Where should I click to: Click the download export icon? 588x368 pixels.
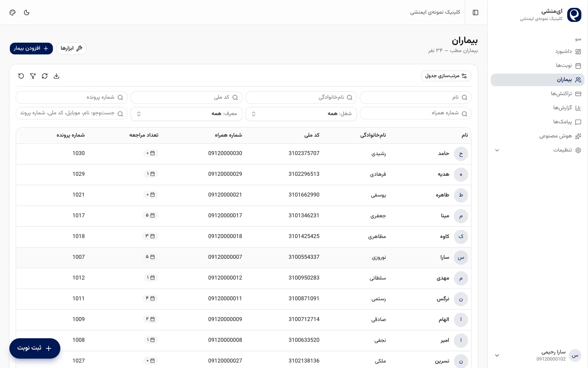56,76
